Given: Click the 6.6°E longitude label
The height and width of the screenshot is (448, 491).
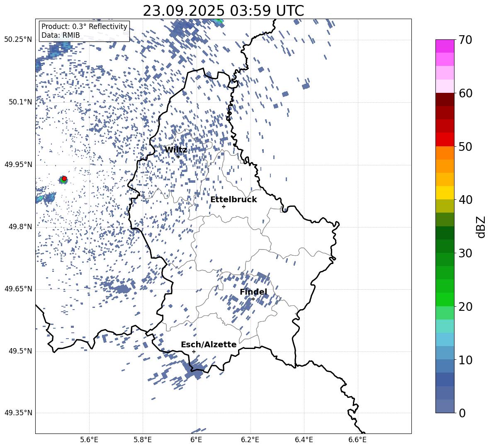Looking at the screenshot, I should [357, 440].
